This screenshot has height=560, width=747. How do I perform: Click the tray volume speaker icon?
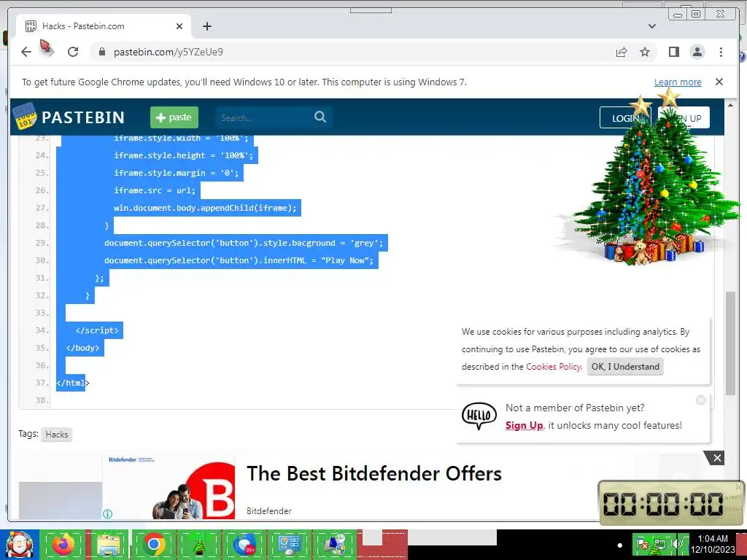click(x=676, y=544)
